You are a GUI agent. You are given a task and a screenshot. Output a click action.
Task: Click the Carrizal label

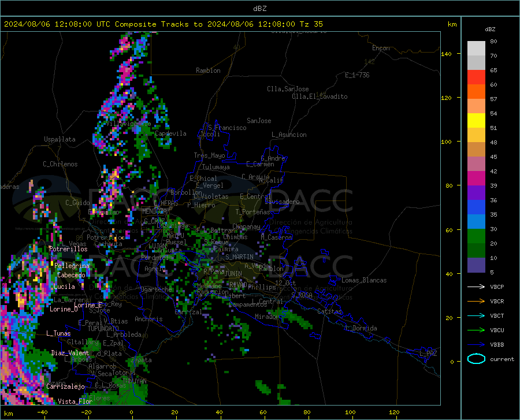188,313
